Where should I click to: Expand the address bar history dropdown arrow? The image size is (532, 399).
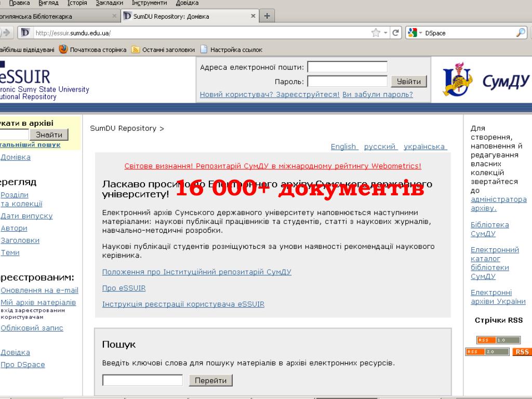[385, 33]
